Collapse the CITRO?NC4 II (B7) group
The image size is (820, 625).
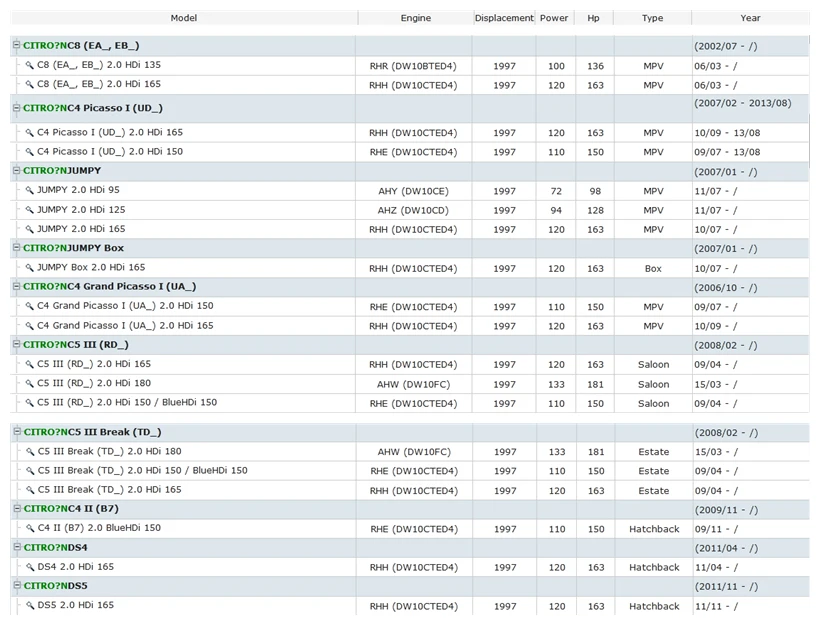coord(17,508)
